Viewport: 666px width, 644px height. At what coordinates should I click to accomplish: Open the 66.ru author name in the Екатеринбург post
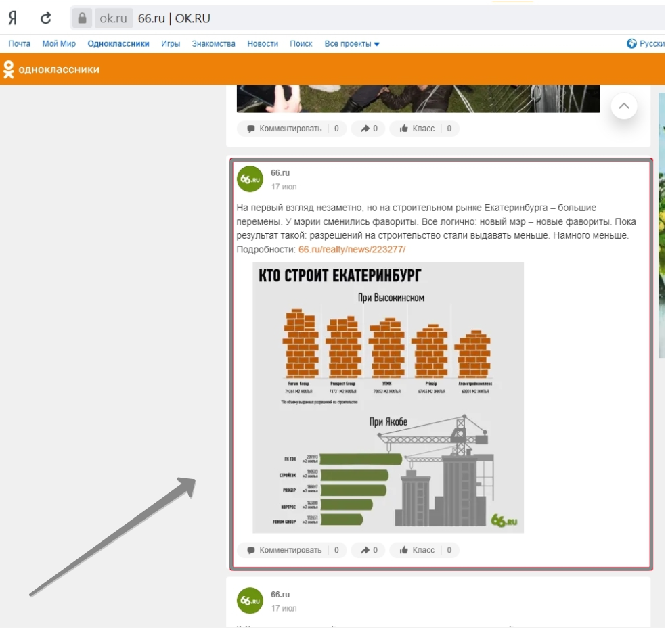pos(280,172)
